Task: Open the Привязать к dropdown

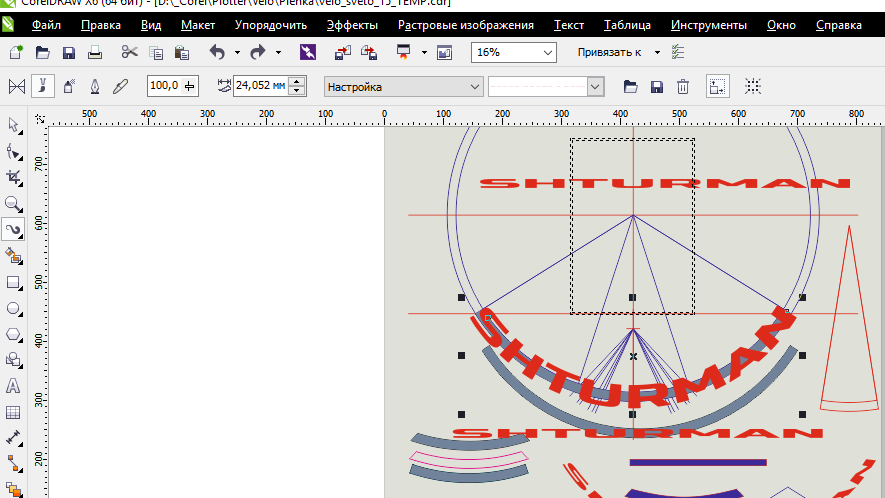Action: click(657, 53)
